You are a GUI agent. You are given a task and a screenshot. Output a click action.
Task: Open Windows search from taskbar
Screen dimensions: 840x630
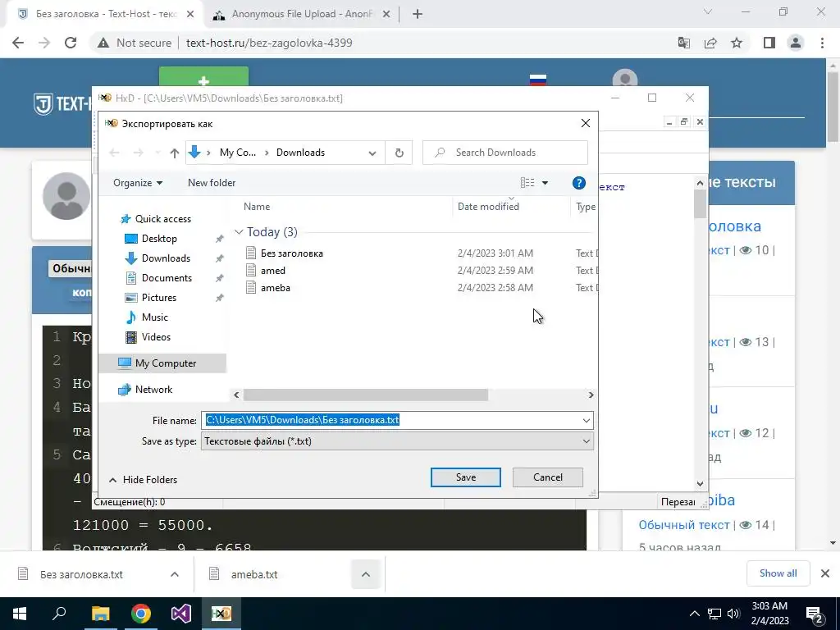(x=59, y=614)
